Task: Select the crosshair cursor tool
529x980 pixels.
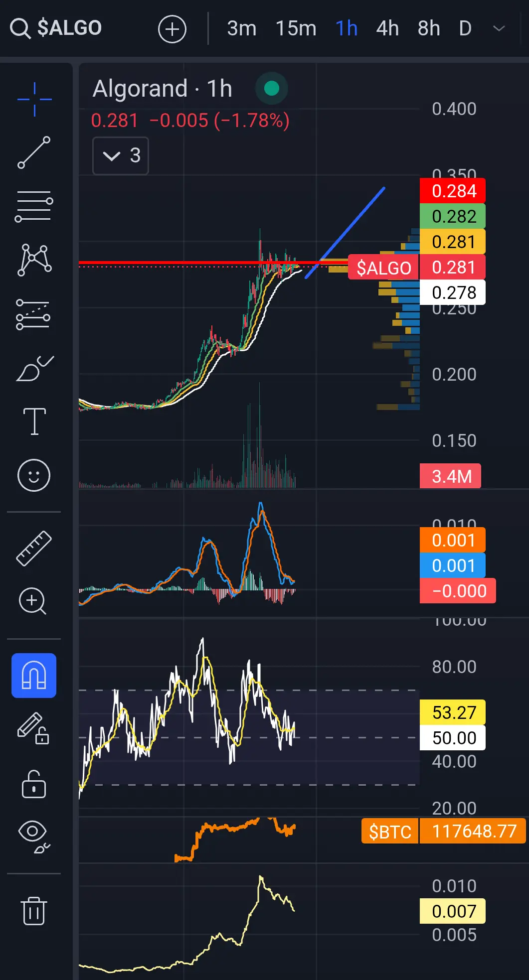Action: pyautogui.click(x=34, y=100)
